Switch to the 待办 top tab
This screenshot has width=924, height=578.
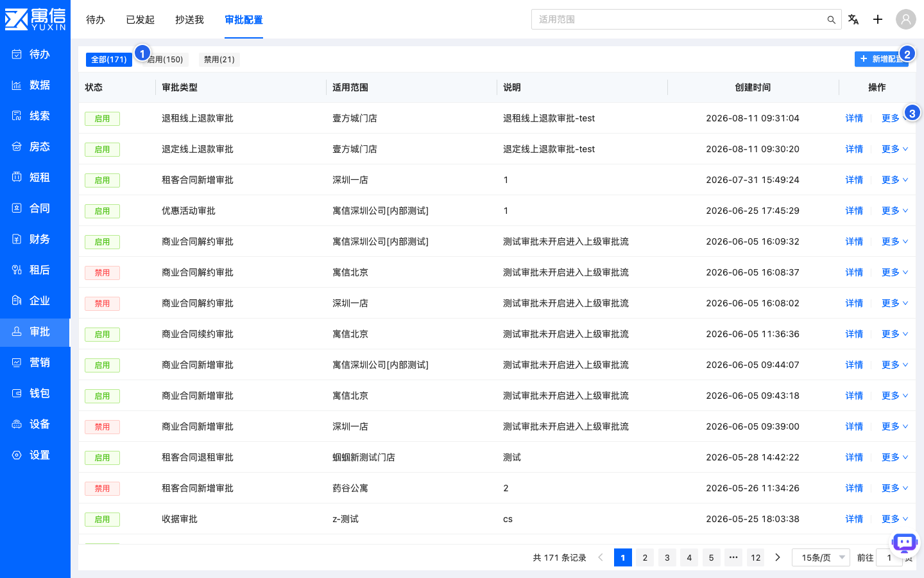[96, 20]
